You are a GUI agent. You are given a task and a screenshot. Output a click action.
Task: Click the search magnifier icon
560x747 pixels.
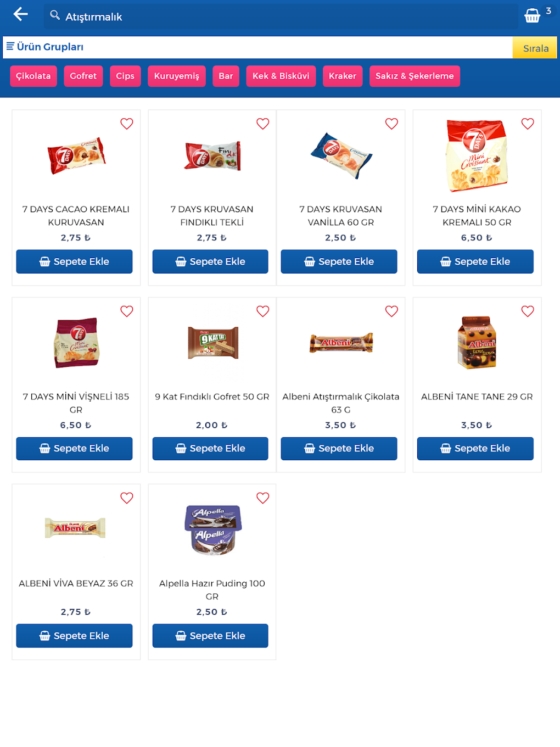click(x=55, y=15)
